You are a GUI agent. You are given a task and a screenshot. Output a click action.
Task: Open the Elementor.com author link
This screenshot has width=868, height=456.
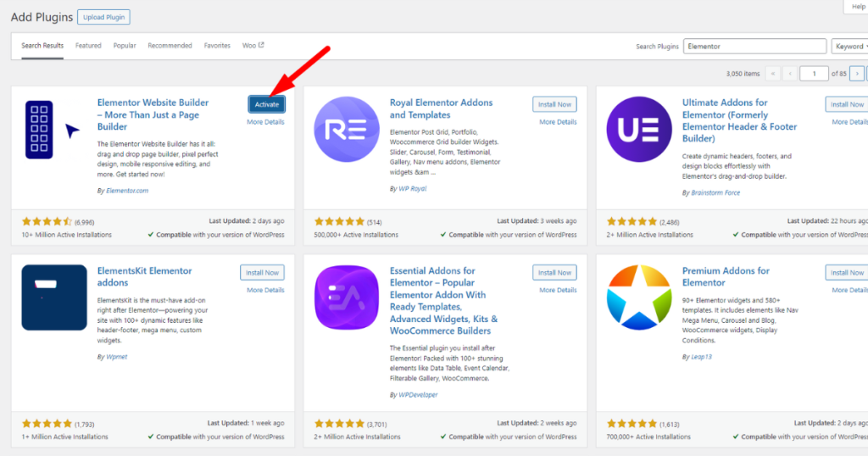(127, 191)
